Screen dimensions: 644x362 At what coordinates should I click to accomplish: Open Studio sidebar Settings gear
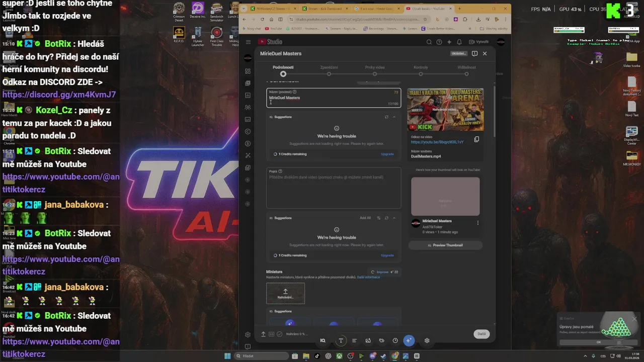pyautogui.click(x=248, y=334)
